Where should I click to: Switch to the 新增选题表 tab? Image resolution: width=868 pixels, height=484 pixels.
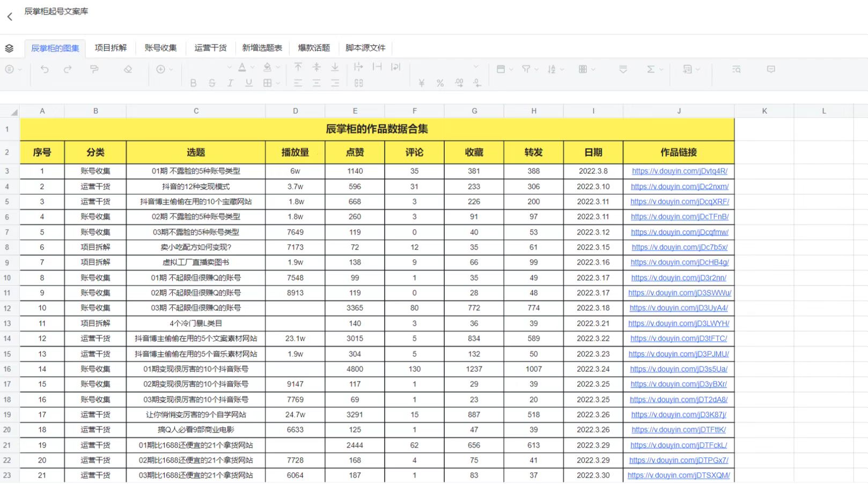pos(262,48)
